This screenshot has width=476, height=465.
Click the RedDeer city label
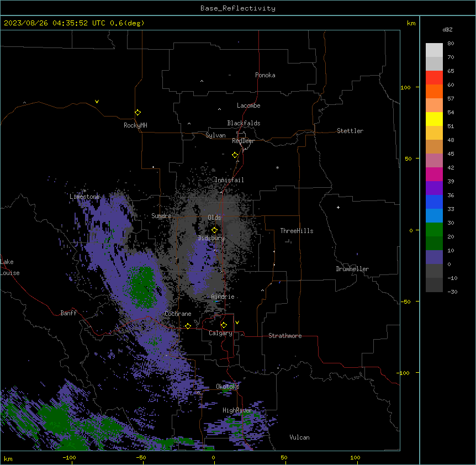pyautogui.click(x=243, y=141)
